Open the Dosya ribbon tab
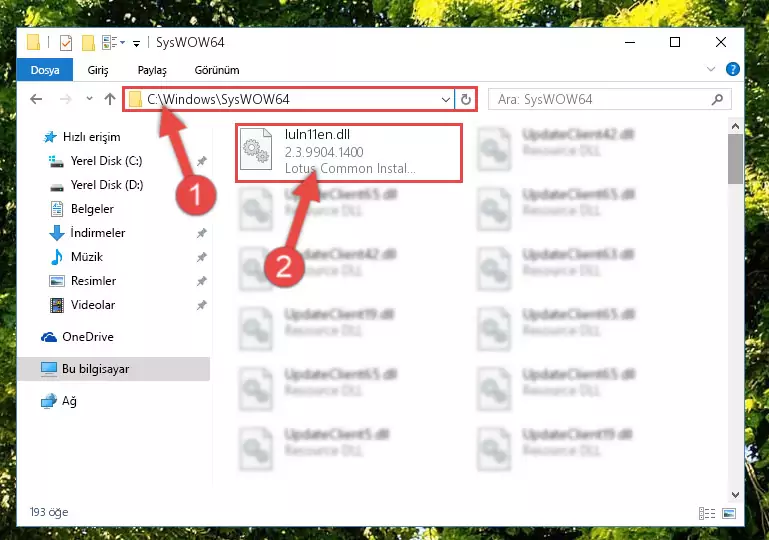This screenshot has height=540, width=769. 45,70
